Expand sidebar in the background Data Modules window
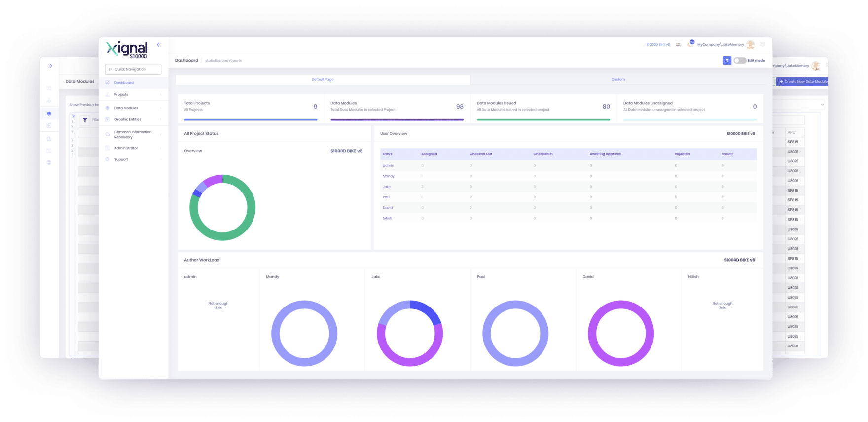Viewport: 868px width, 422px height. (50, 66)
